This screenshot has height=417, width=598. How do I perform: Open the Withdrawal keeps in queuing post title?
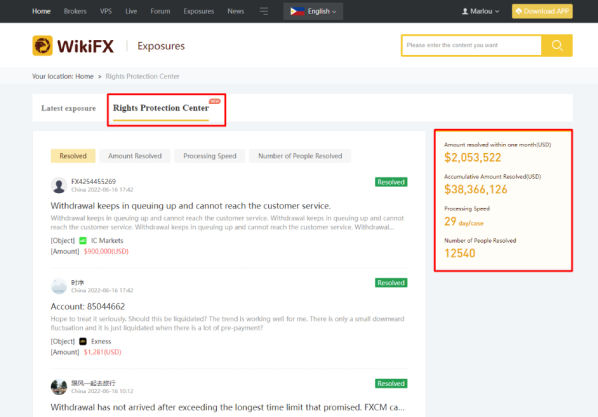tap(191, 206)
